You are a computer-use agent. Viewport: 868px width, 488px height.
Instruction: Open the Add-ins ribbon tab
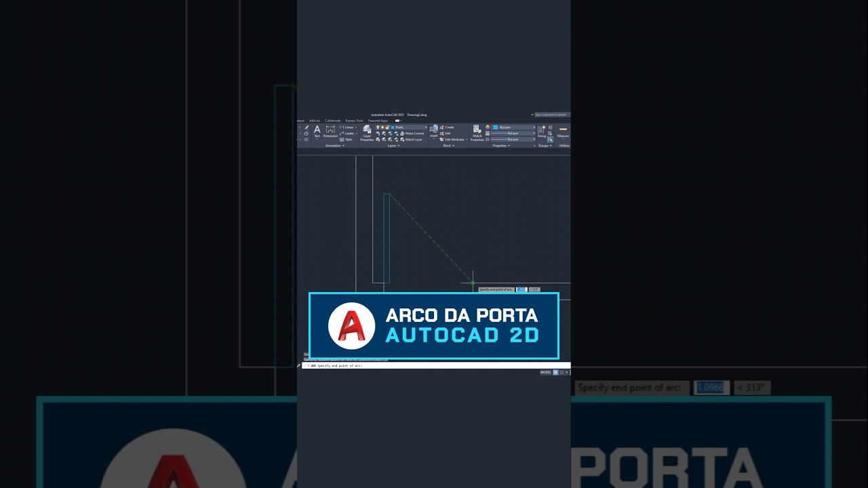tap(315, 121)
